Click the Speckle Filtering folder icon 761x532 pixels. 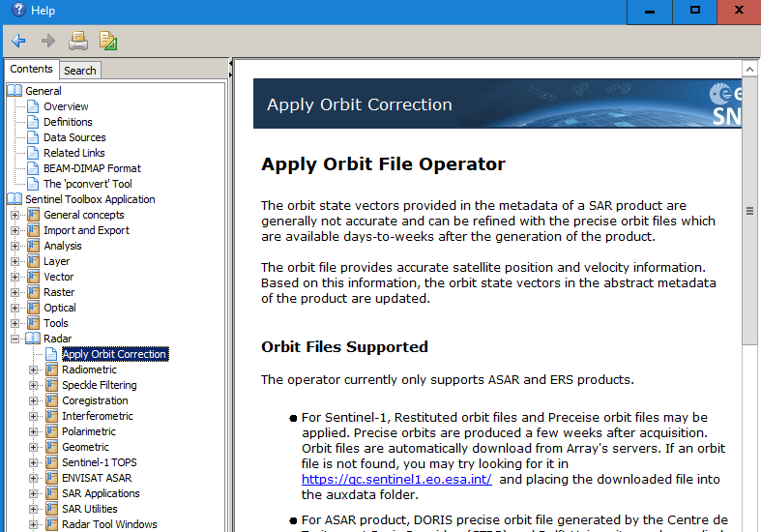coord(52,385)
